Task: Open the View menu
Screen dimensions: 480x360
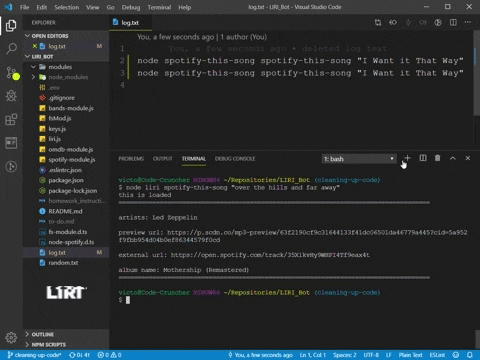Action: 93,7
